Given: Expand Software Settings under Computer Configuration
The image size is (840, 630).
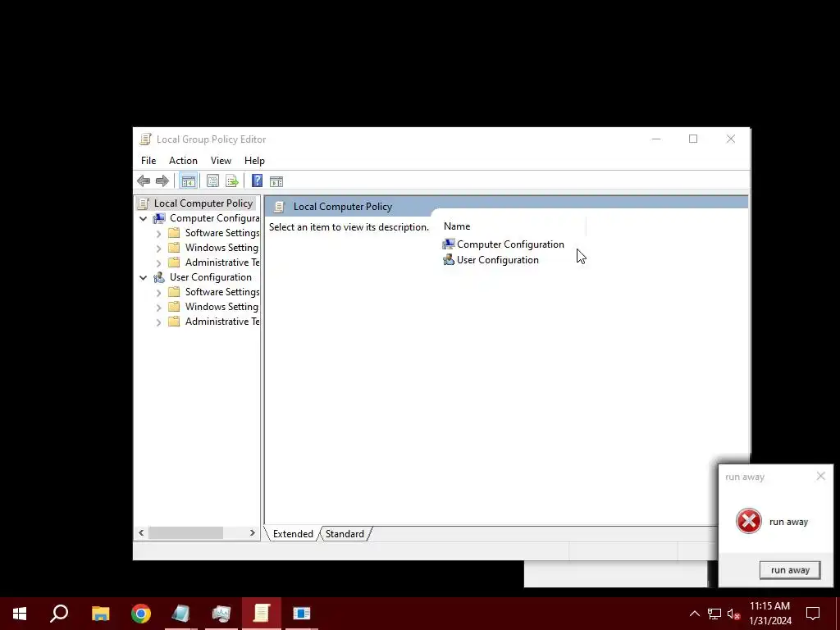Looking at the screenshot, I should tap(158, 234).
